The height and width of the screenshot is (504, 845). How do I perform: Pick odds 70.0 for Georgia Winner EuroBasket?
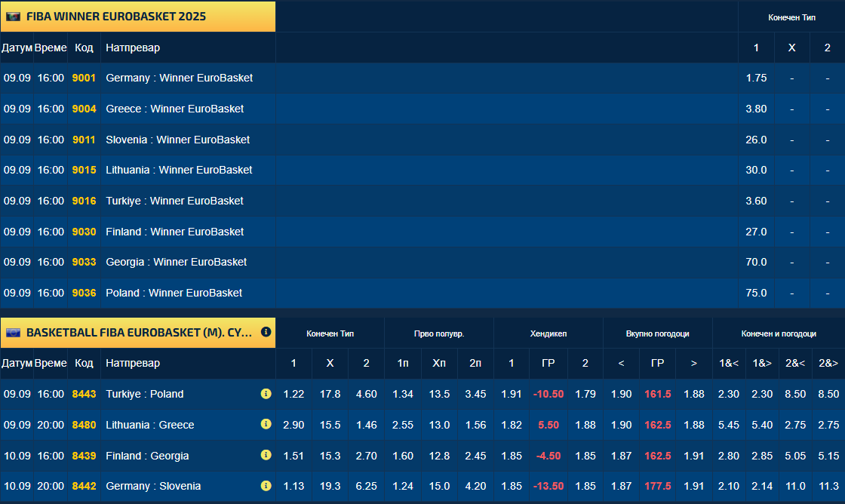click(x=756, y=262)
